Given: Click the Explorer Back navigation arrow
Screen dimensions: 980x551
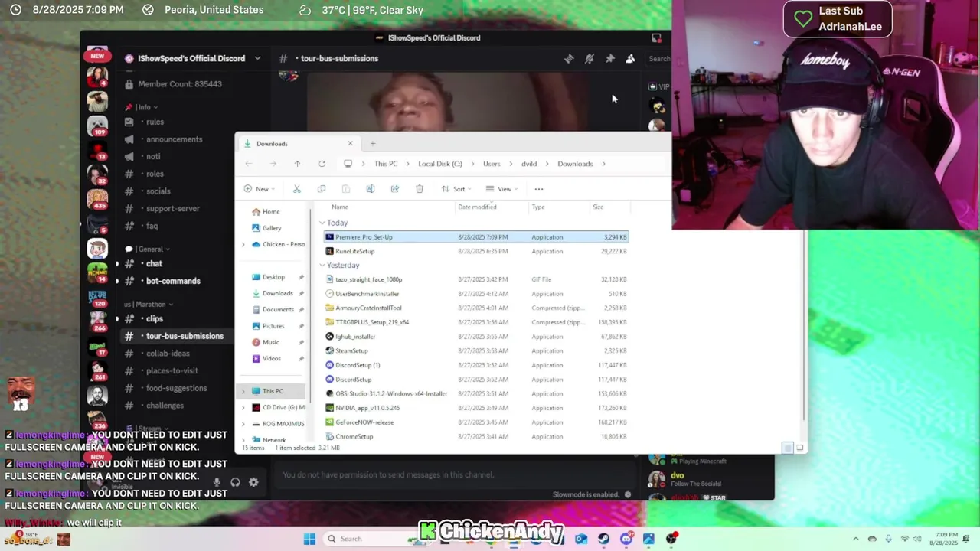Looking at the screenshot, I should click(x=249, y=164).
